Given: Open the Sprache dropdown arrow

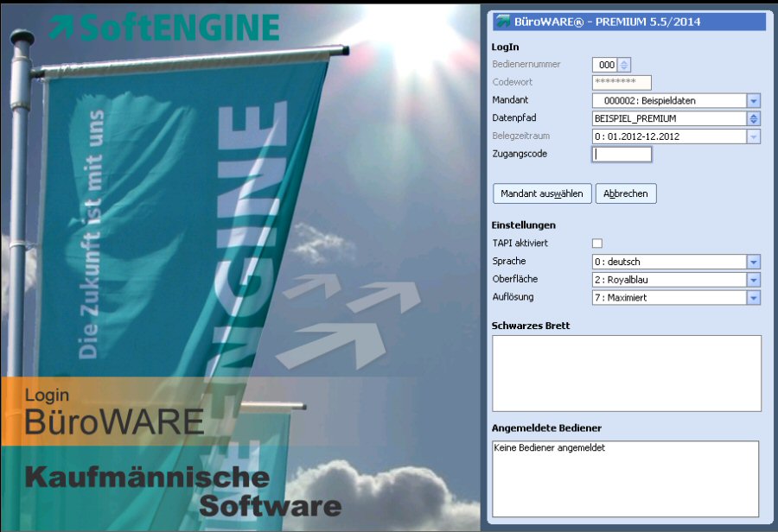Looking at the screenshot, I should coord(754,262).
